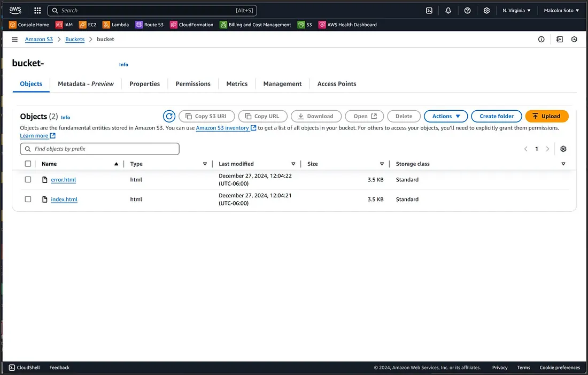Open the Malcolm Soto account menu

560,10
